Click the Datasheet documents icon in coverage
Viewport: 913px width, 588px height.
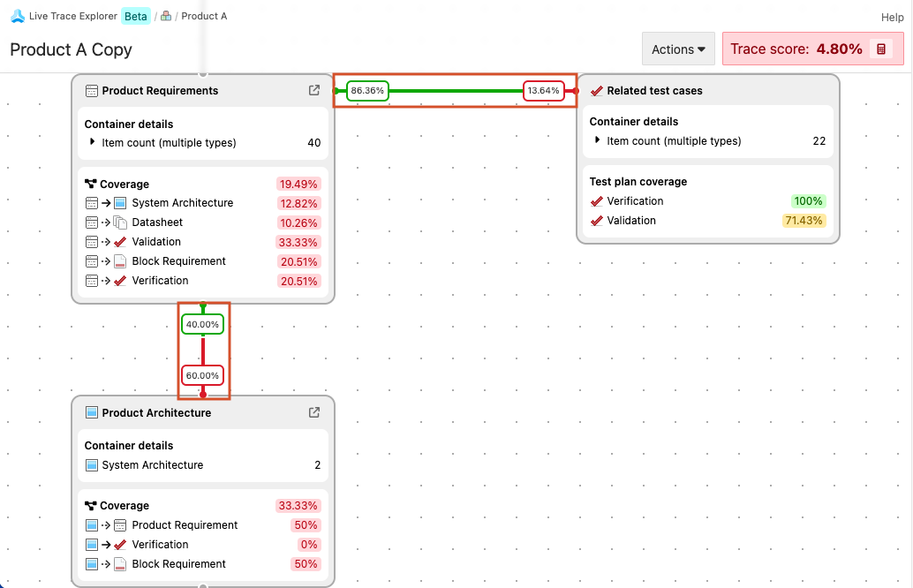(121, 222)
